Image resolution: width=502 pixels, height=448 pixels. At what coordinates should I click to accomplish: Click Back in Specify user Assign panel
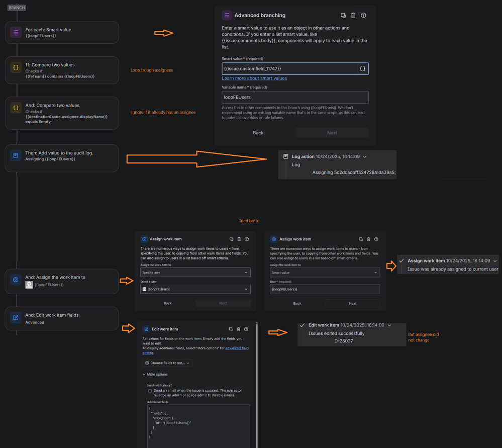(167, 303)
